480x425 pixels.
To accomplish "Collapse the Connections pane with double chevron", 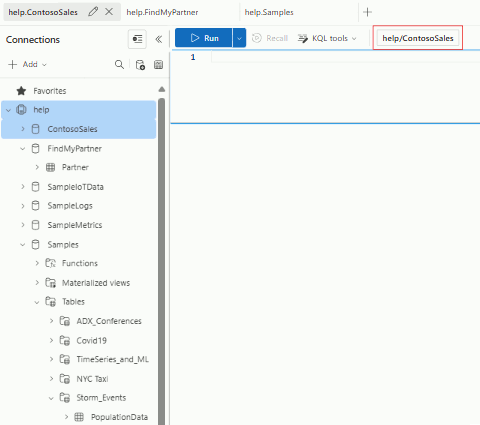I will point(159,39).
